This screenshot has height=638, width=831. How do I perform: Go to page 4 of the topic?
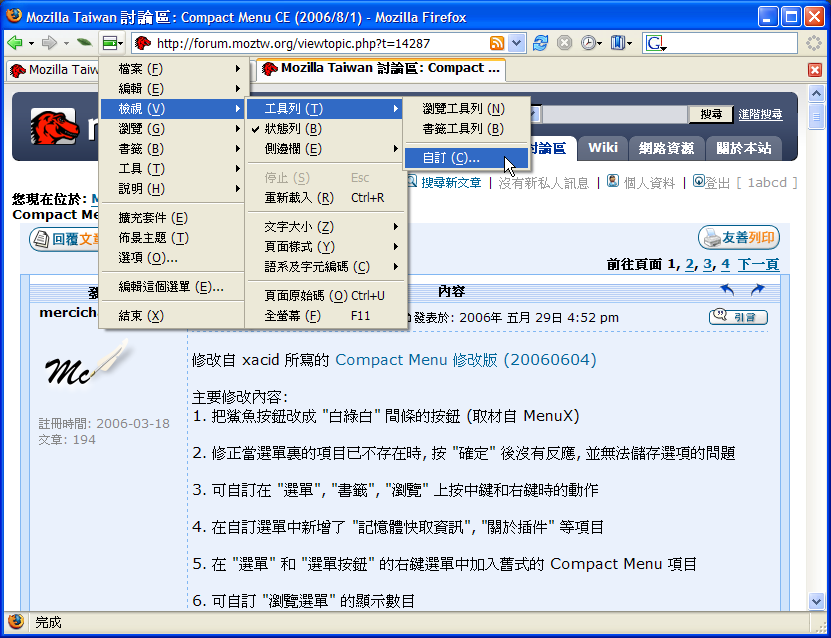[726, 264]
